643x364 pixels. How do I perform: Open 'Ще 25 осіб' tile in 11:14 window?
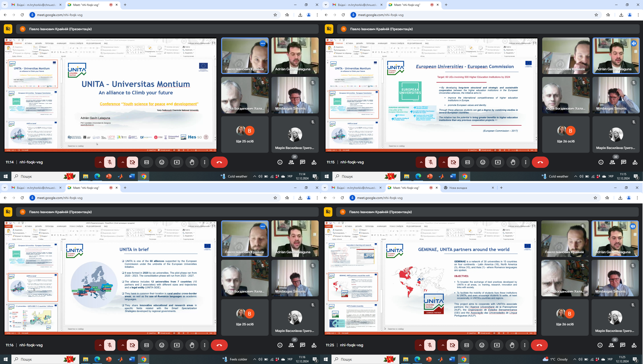pyautogui.click(x=245, y=135)
